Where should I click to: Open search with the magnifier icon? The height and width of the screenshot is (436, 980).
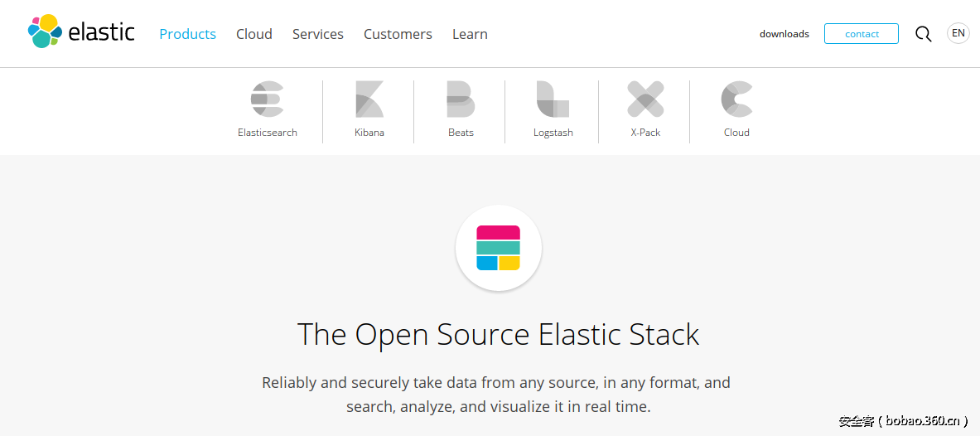coord(923,34)
